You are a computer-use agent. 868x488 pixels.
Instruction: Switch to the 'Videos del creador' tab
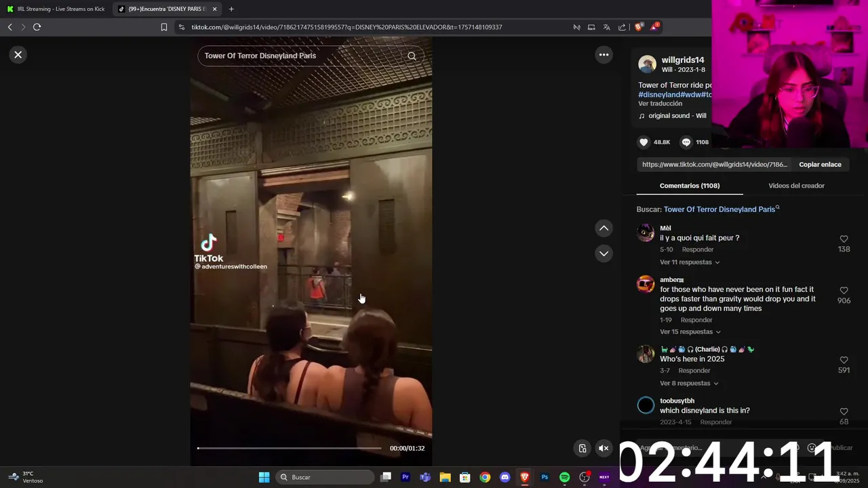tap(796, 186)
